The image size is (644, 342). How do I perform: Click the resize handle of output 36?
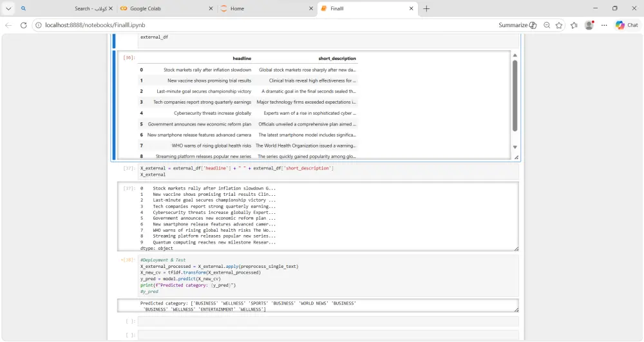pyautogui.click(x=516, y=157)
